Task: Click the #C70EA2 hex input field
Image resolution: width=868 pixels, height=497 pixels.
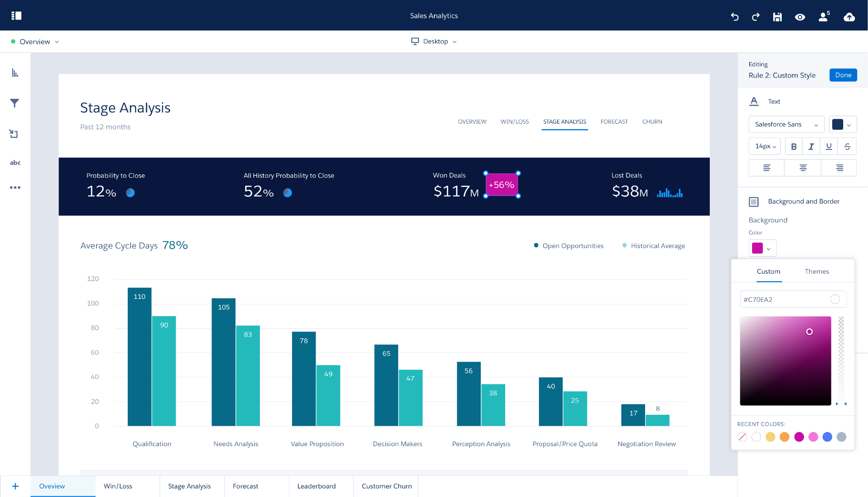Action: [793, 299]
